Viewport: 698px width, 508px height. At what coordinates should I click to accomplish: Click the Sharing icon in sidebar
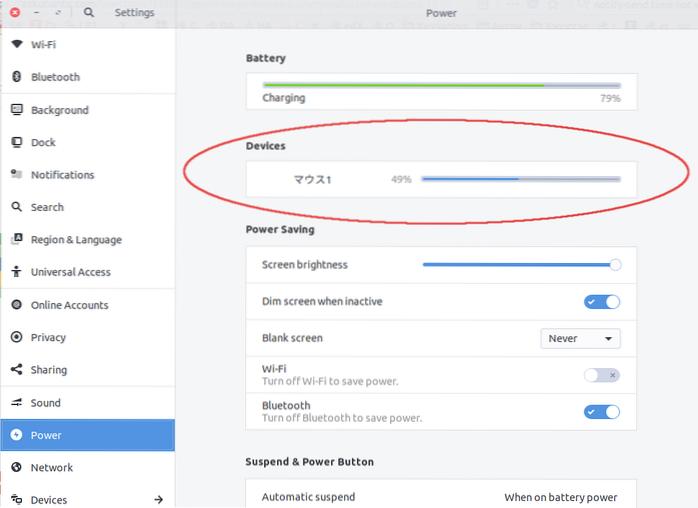[17, 370]
